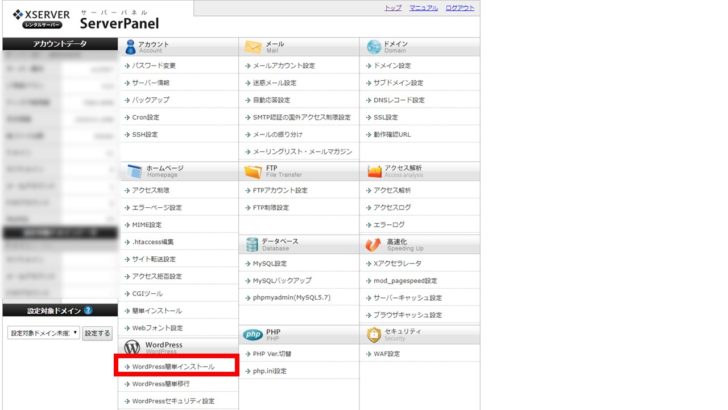Open mod_pagespeed設定
Viewport: 728px width, 410px height.
point(405,281)
